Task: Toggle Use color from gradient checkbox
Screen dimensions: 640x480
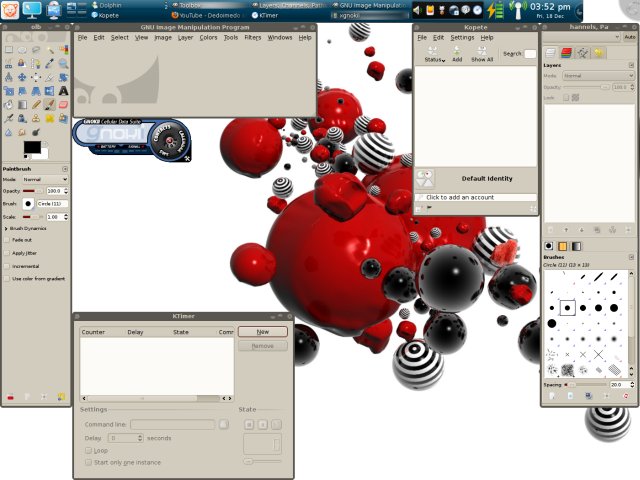Action: pyautogui.click(x=7, y=279)
